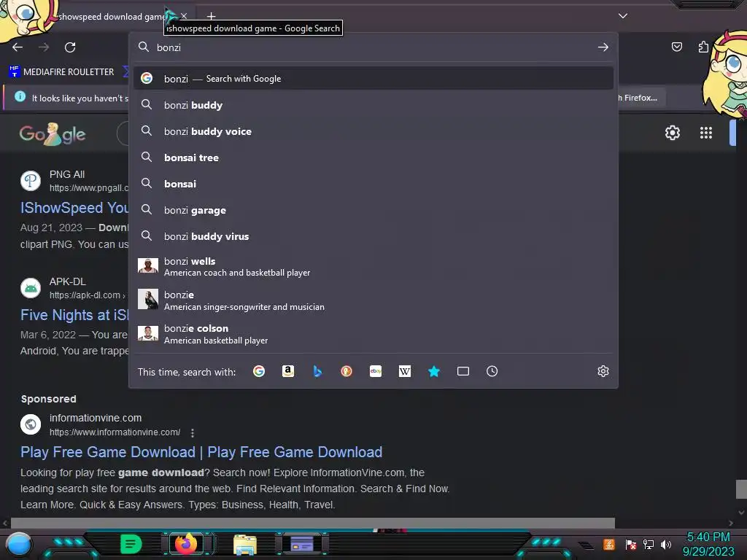Viewport: 747px width, 560px height.
Task: Open the Five Nights at iS result
Action: [74, 315]
